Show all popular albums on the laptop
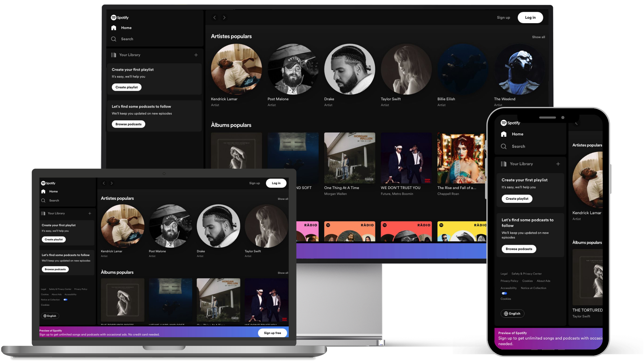This screenshot has width=644, height=362. [283, 273]
